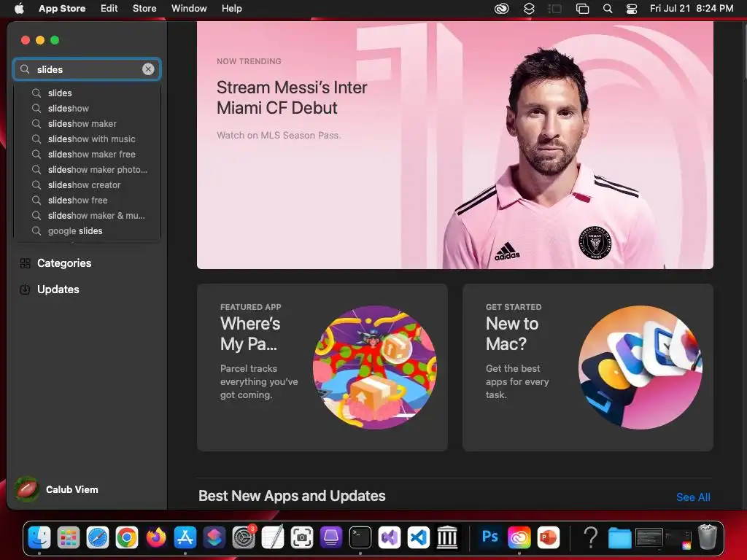Click the Calub Viem football avatar

pos(27,489)
